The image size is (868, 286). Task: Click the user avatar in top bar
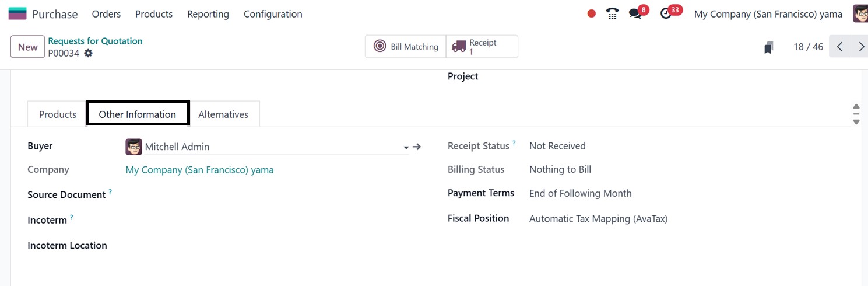click(x=860, y=13)
